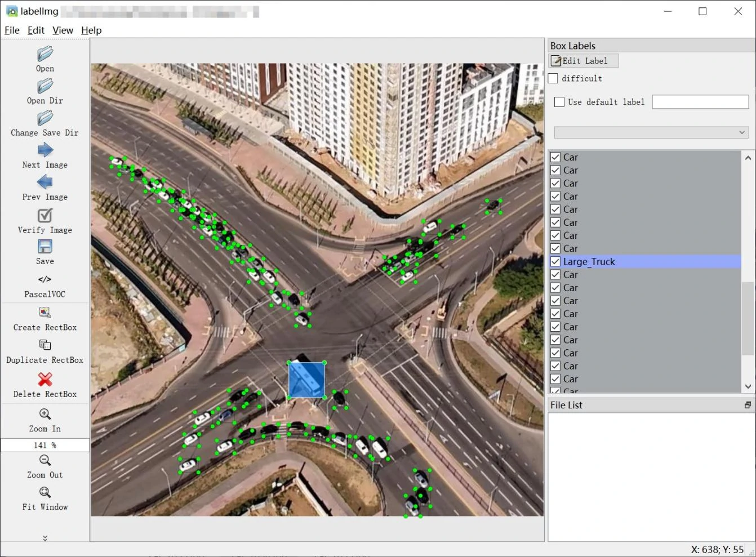The image size is (756, 557).
Task: Enable the Use default label checkbox
Action: [559, 102]
